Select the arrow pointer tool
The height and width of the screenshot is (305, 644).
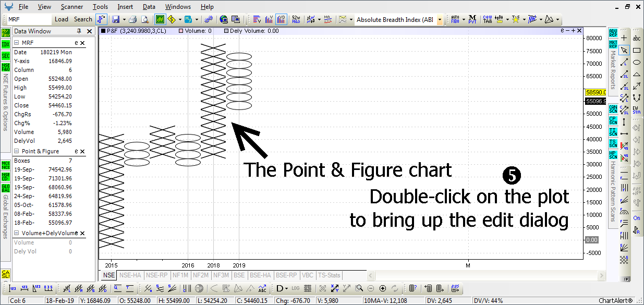point(624,50)
